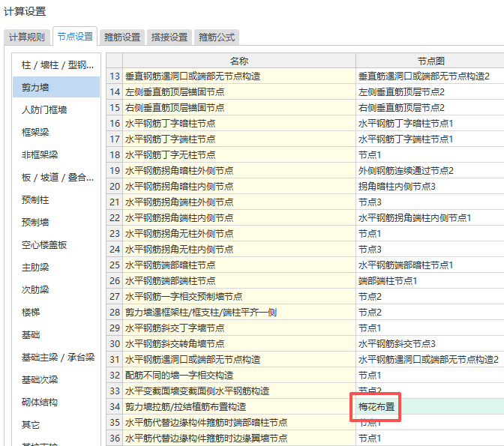Viewport: 504px width, 446px height.
Task: Select 预制墙 in the component list
Action: [x=56, y=223]
